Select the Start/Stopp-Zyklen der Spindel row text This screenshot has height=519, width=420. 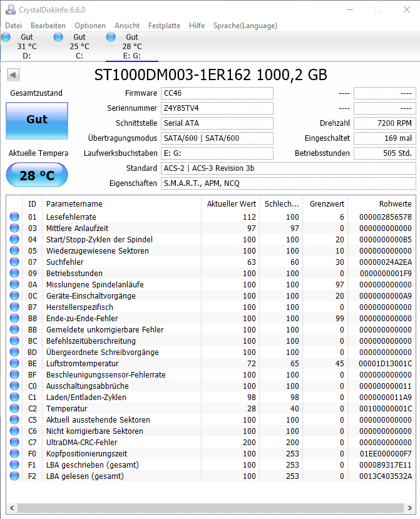tap(100, 239)
